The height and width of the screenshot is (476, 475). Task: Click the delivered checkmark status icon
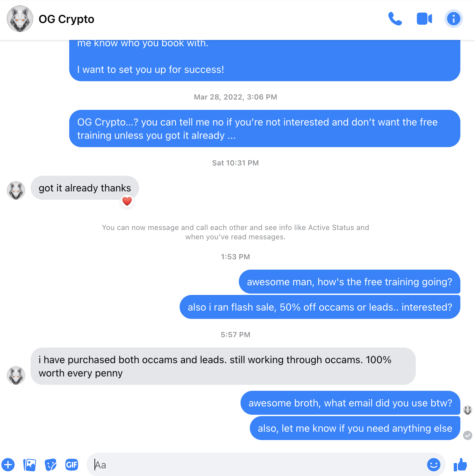(468, 435)
